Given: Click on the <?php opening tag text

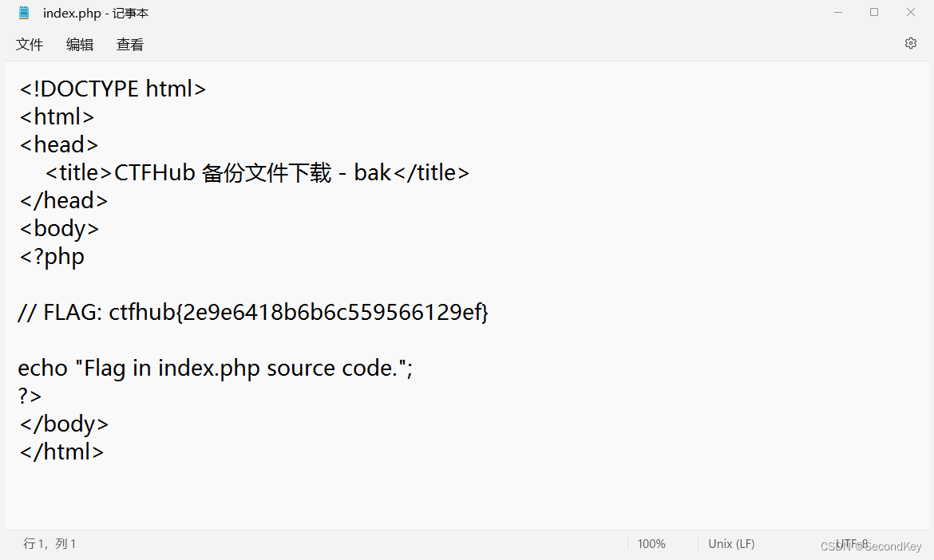Looking at the screenshot, I should coord(51,256).
